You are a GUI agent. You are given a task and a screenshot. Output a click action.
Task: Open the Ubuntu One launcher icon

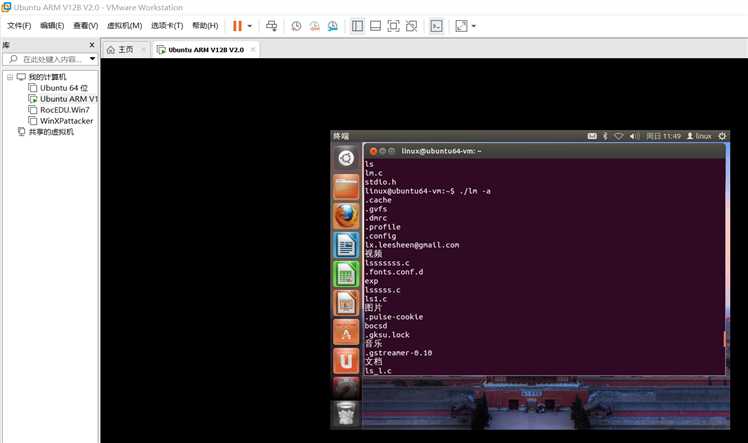(346, 361)
